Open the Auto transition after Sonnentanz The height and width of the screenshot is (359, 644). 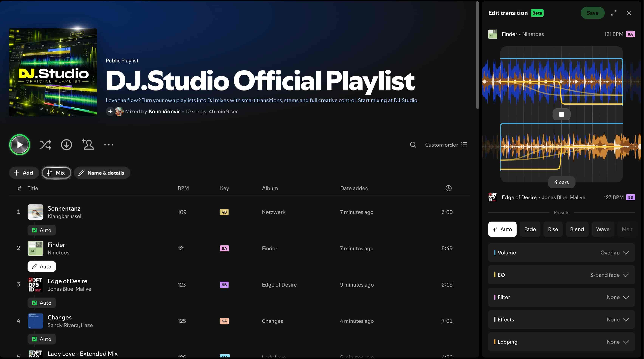tap(42, 230)
